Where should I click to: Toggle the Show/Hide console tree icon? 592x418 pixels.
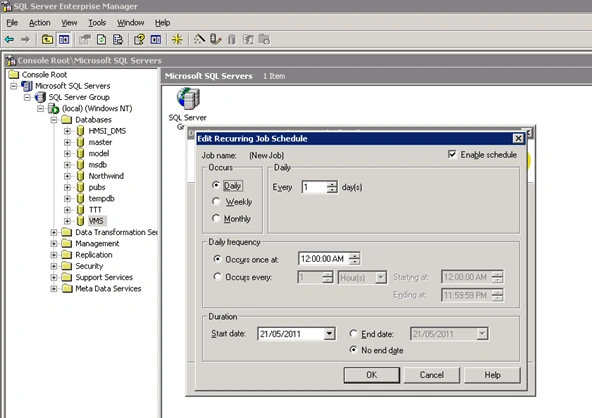point(64,39)
